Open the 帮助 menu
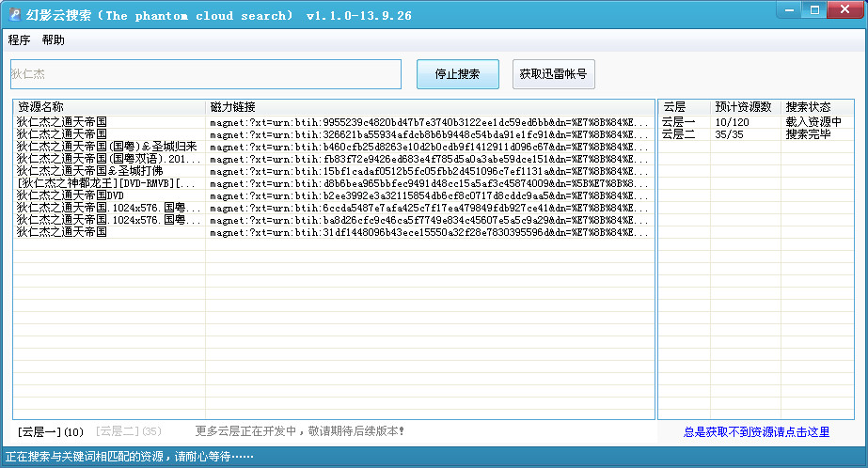This screenshot has height=468, width=868. pyautogui.click(x=54, y=39)
